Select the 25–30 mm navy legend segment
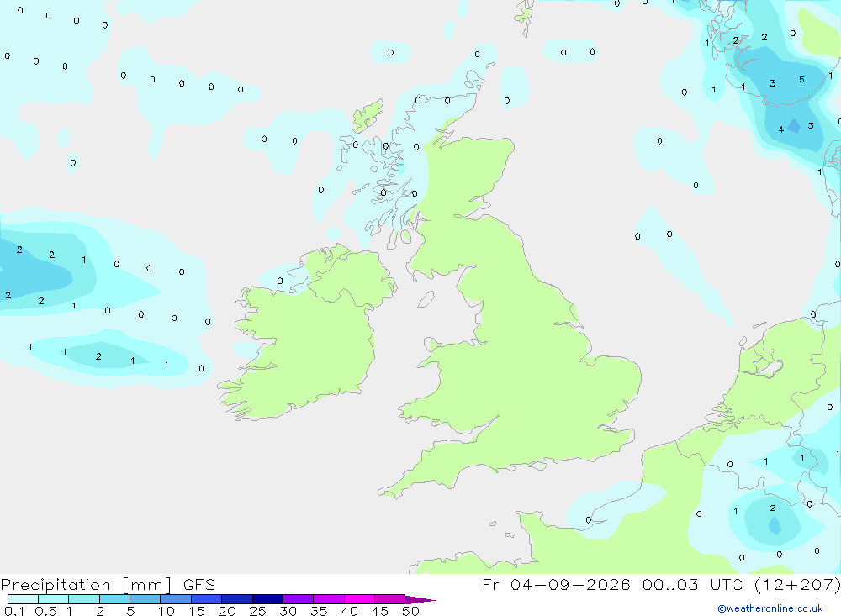 [x=267, y=599]
